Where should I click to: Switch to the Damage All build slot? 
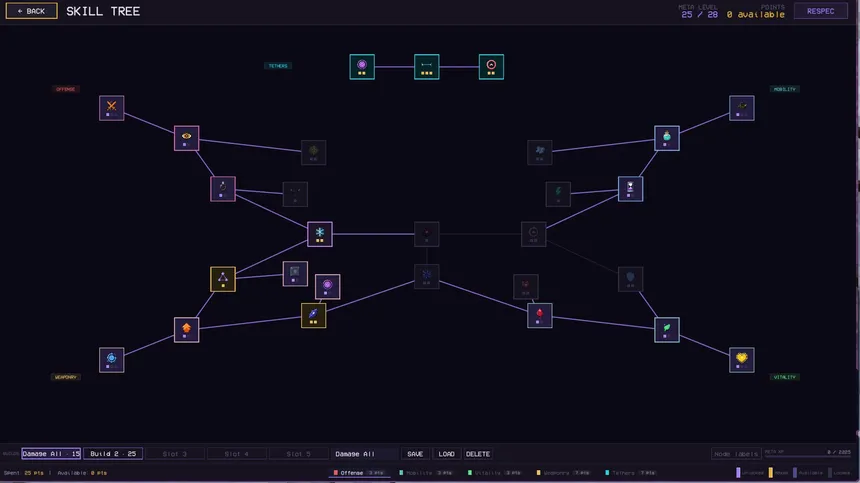click(x=51, y=454)
